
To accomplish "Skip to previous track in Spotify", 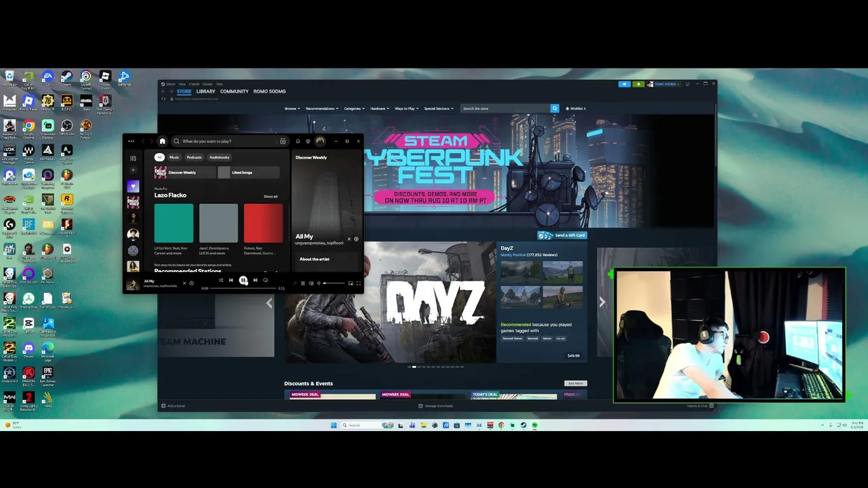I will coord(231,280).
